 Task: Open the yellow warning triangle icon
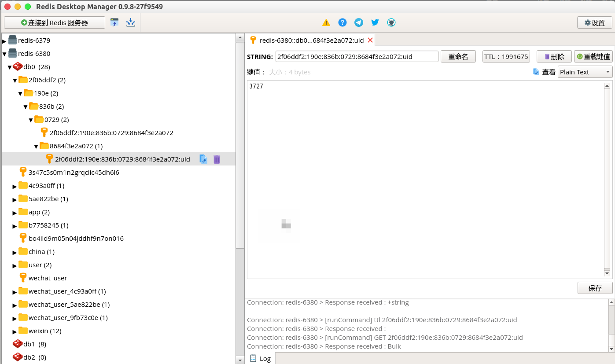326,22
